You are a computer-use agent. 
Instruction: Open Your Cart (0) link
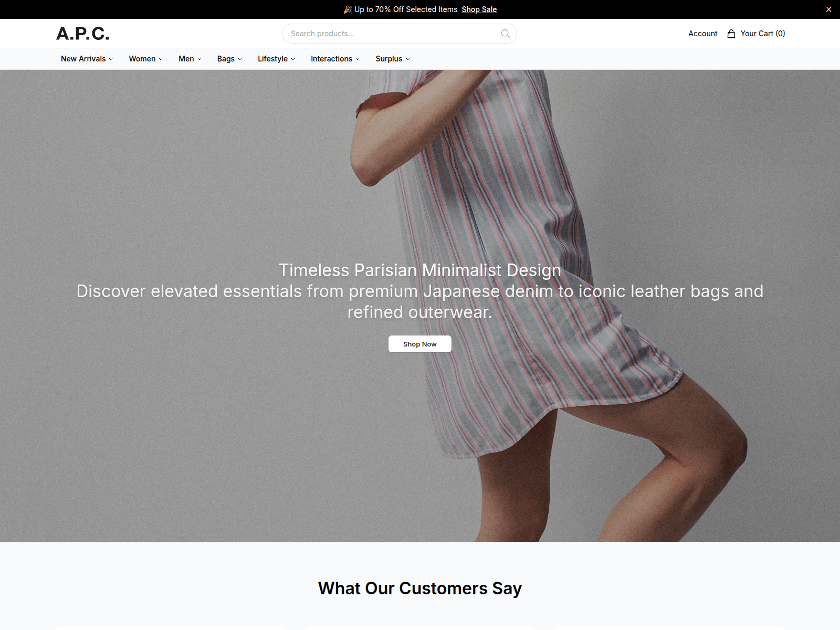point(756,34)
